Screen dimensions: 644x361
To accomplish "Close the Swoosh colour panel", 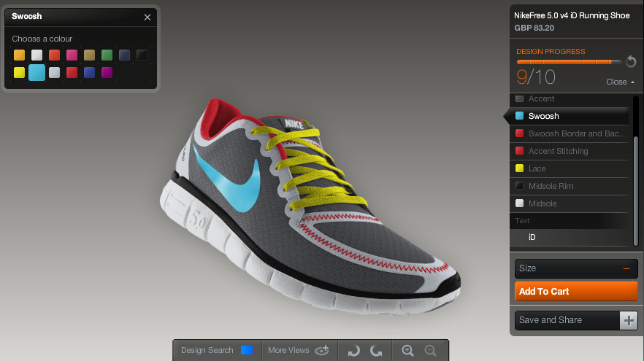I will coord(147,17).
